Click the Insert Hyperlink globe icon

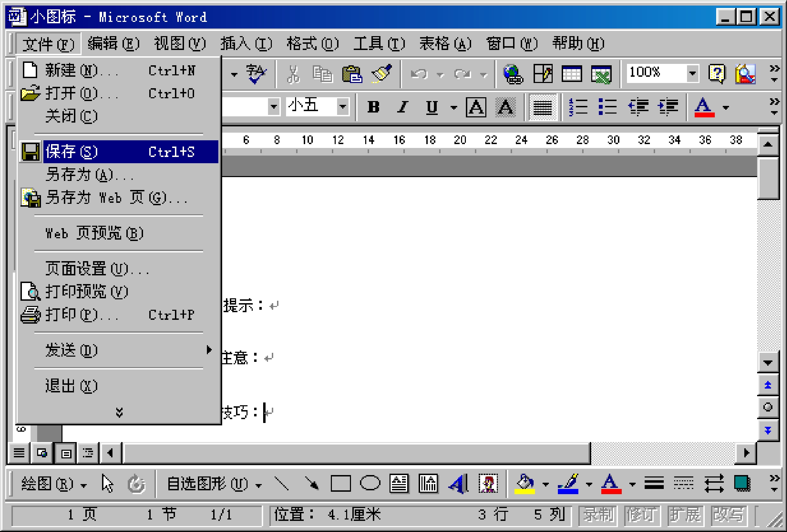click(x=513, y=74)
